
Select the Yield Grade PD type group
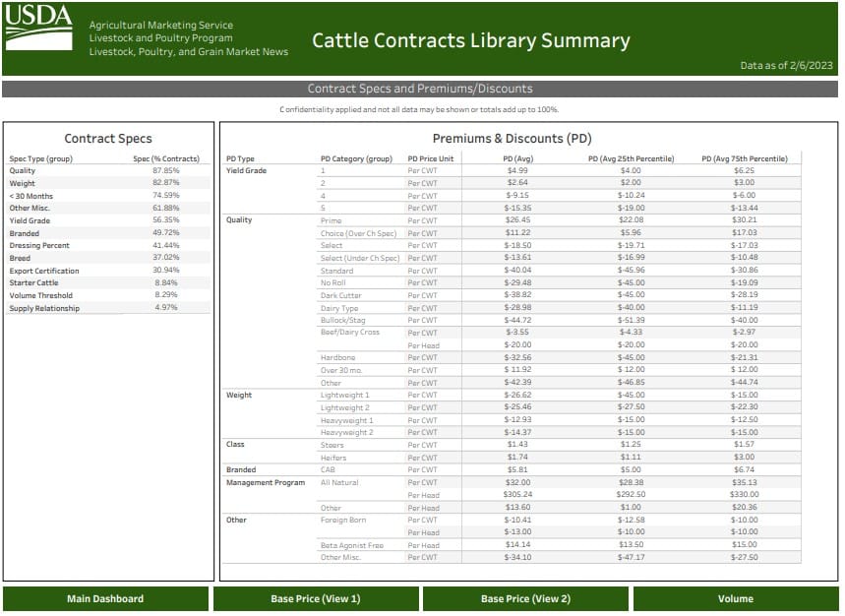pyautogui.click(x=242, y=170)
